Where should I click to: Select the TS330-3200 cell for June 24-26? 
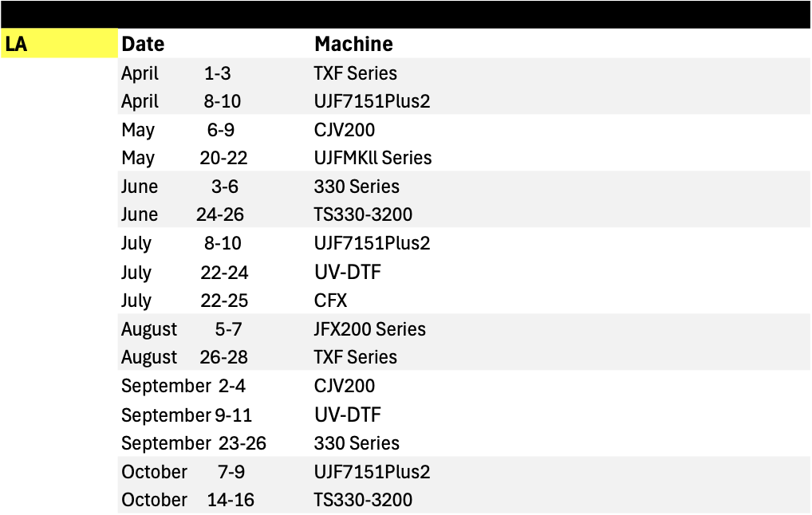coord(363,214)
